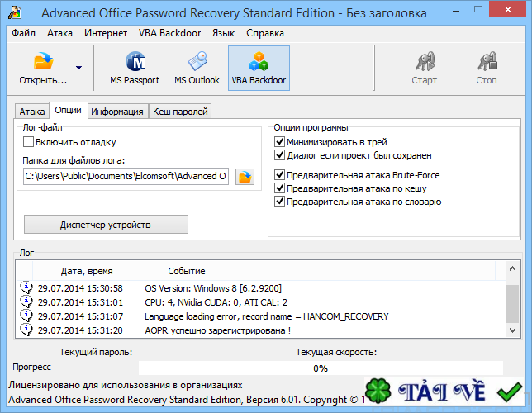Switch to the Атака tab
532x413 pixels.
(32, 112)
